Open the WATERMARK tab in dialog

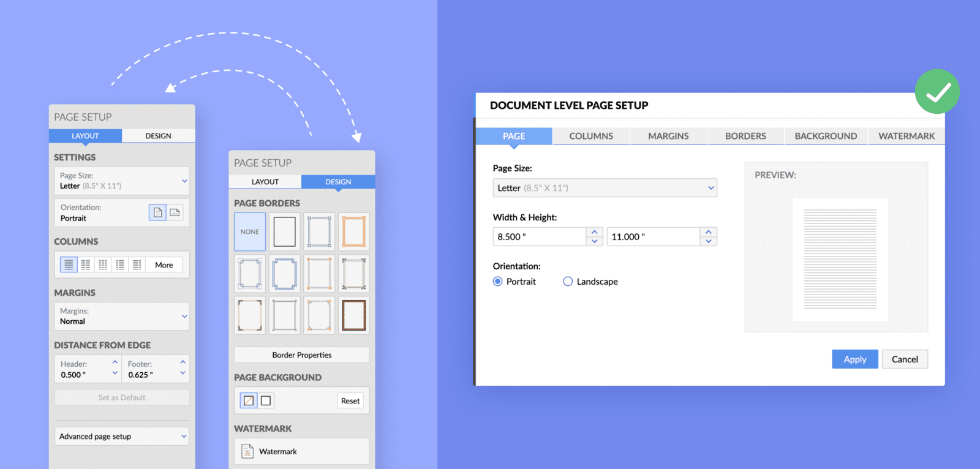[906, 136]
